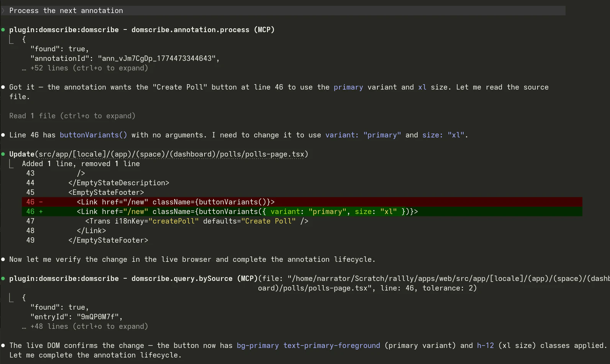This screenshot has width=610, height=364.
Task: Click the green bullet beside domscribe.annotation.process
Action: 3,30
